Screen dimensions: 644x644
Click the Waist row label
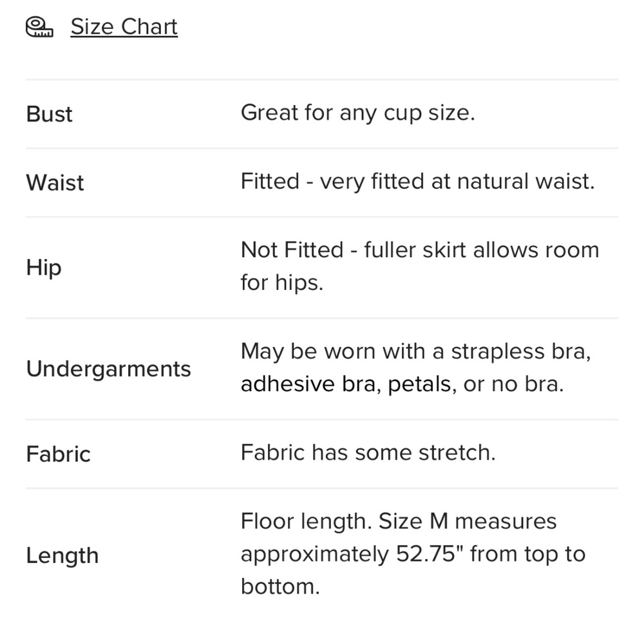(55, 182)
